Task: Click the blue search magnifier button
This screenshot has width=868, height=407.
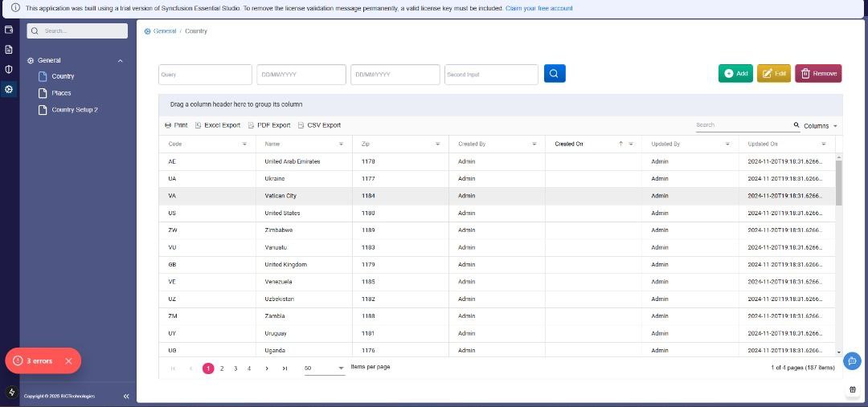Action: coord(555,73)
